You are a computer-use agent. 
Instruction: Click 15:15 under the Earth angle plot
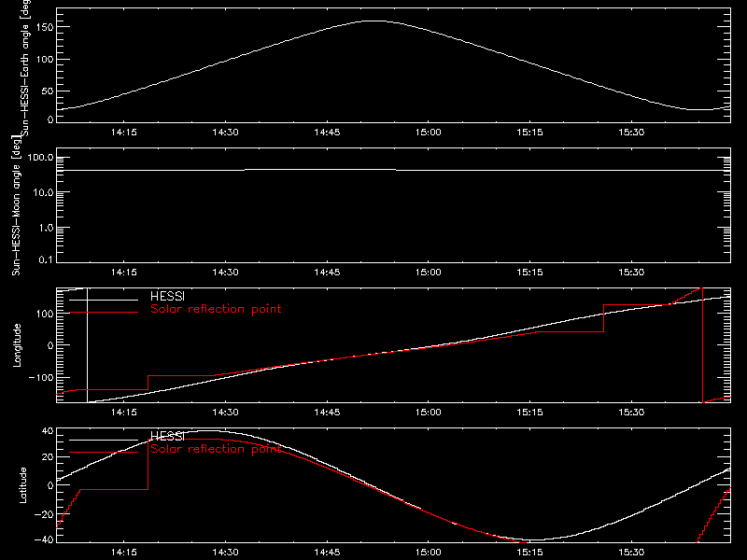529,133
